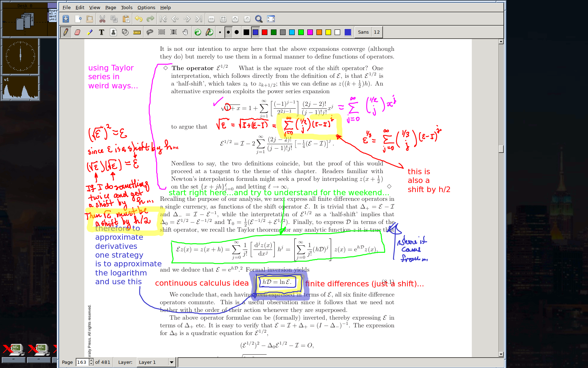Activate the Text tool
The image size is (588, 368).
click(101, 32)
